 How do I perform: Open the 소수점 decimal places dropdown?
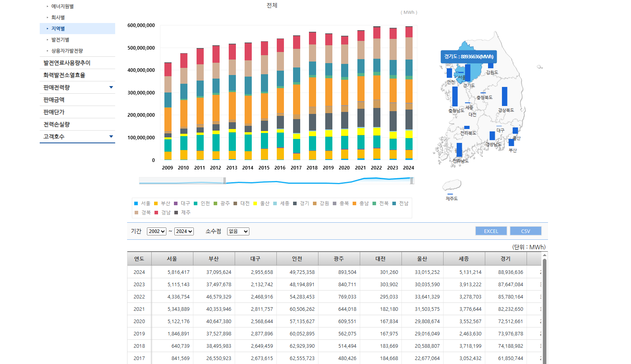tap(238, 231)
